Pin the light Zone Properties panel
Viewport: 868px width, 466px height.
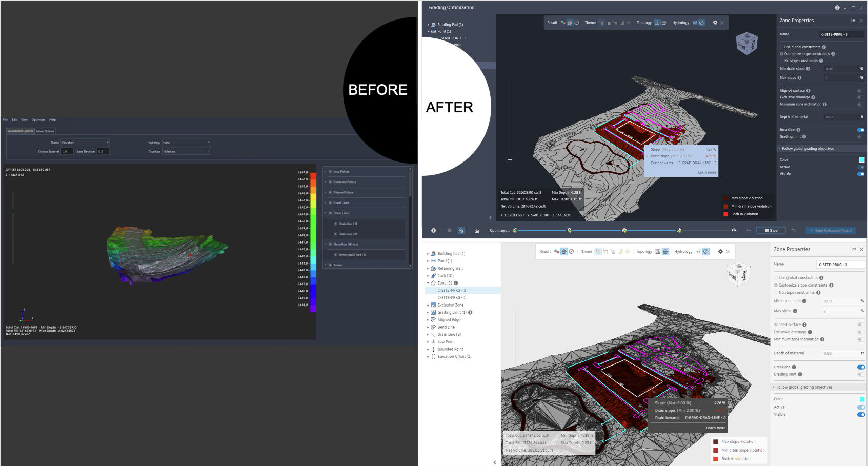[x=853, y=250]
